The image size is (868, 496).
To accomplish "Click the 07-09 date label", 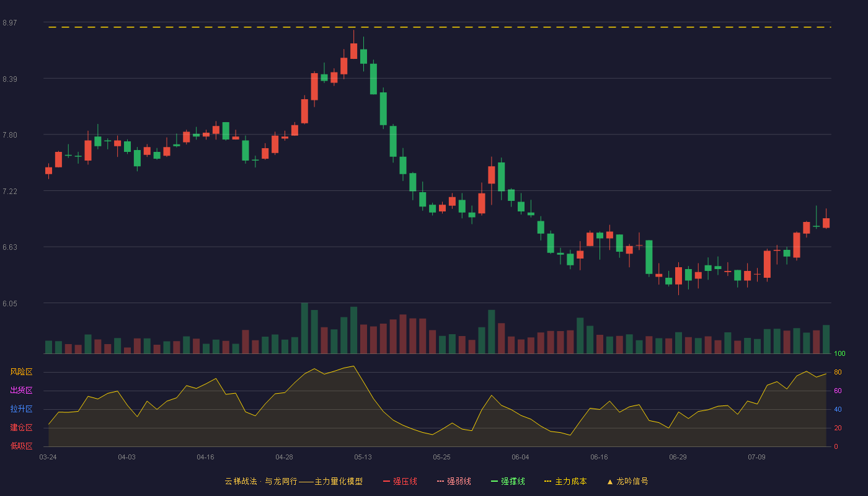I will (x=756, y=457).
